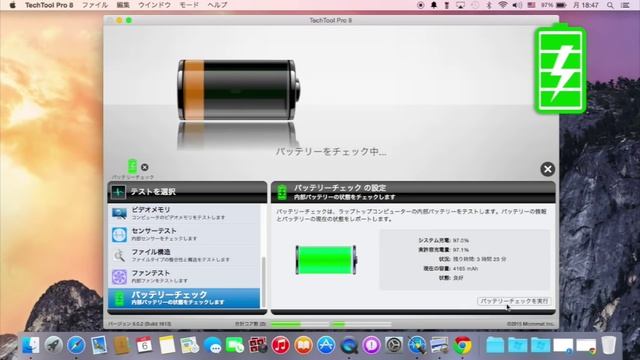Select ファンテスト in the test list
Screen dimensions: 640x360
[184, 277]
